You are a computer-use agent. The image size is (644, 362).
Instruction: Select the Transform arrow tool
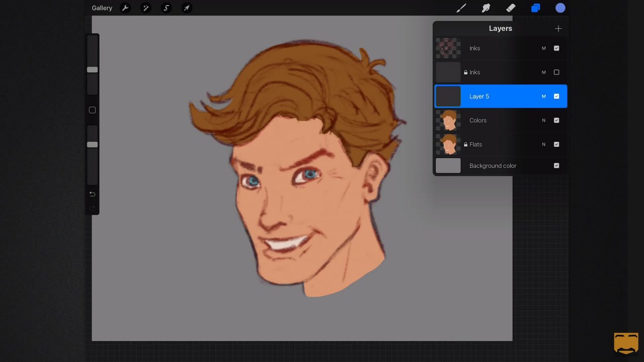click(187, 8)
